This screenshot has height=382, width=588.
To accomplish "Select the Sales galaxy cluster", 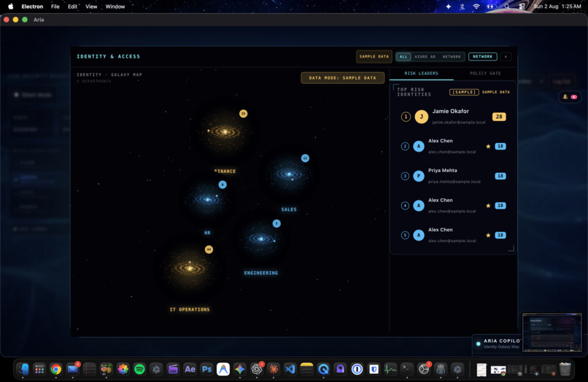I will coord(289,174).
